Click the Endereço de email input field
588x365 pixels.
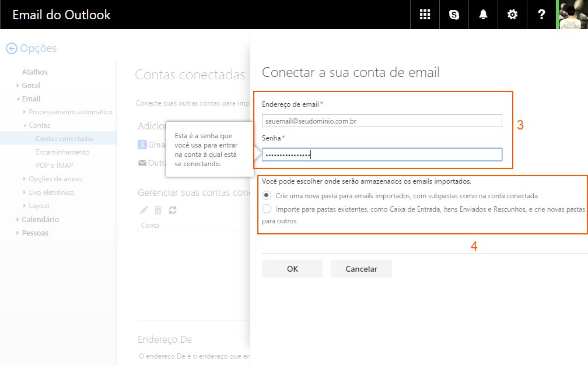pyautogui.click(x=381, y=121)
